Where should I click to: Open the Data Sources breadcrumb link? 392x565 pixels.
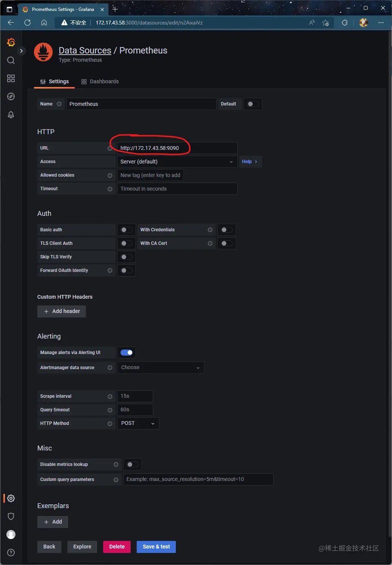[x=85, y=50]
